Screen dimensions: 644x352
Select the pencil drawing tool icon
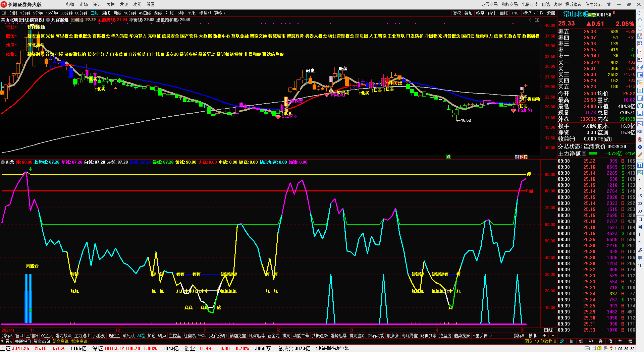640,155
